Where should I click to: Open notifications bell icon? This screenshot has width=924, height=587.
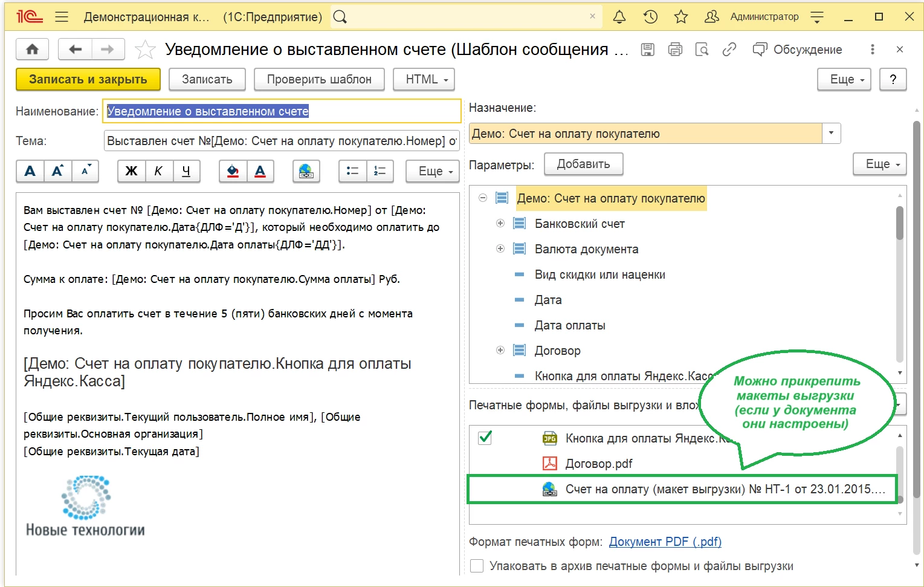point(619,17)
